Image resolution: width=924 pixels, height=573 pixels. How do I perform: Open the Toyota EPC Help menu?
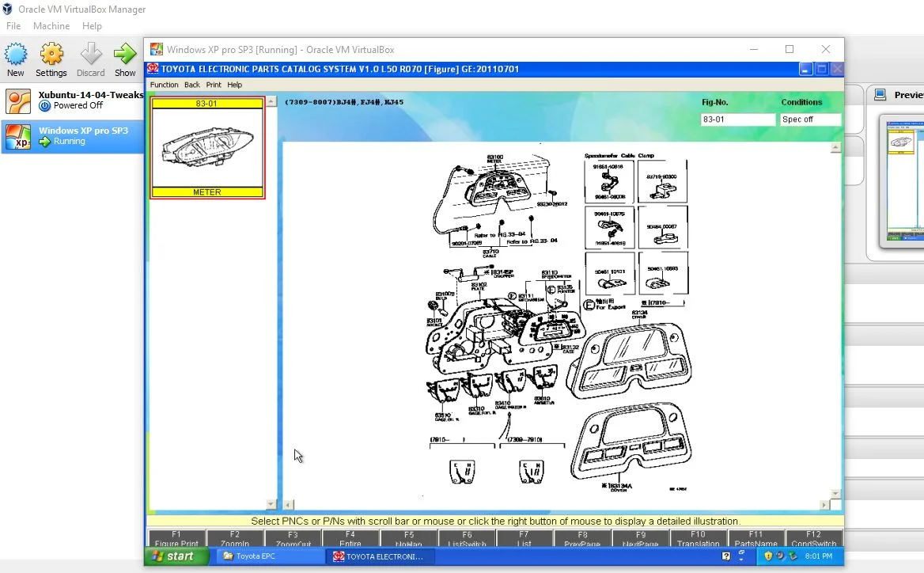pos(234,85)
